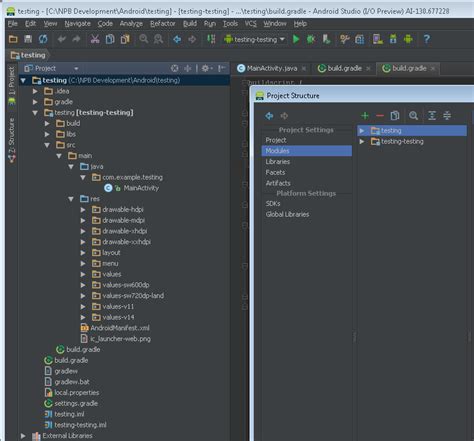Screen dimensions: 474x441
Task: Switch to the MainActivity.java tab
Action: point(272,68)
